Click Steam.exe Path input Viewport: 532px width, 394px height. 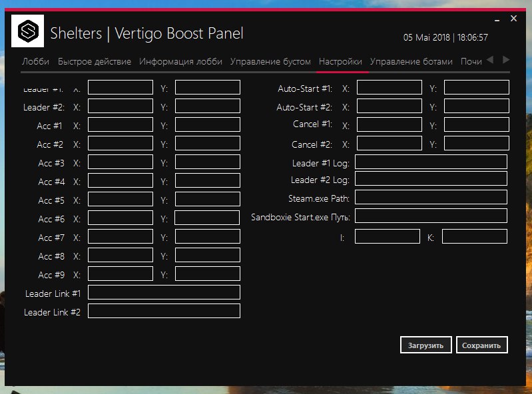(x=431, y=198)
